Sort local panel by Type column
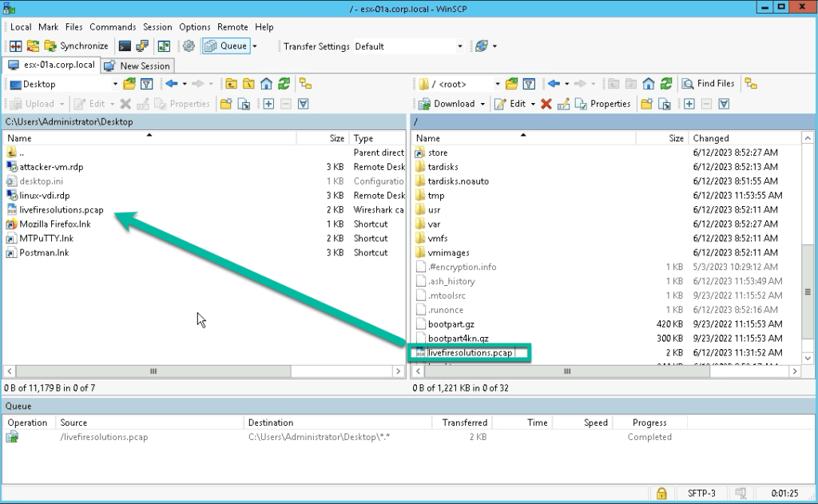This screenshot has height=504, width=818. point(377,138)
